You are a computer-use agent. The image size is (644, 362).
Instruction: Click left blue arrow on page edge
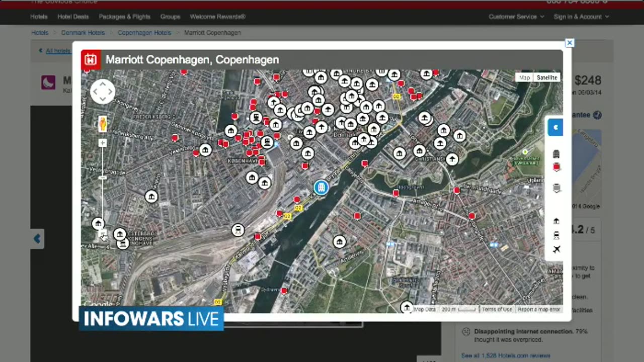[x=37, y=239]
